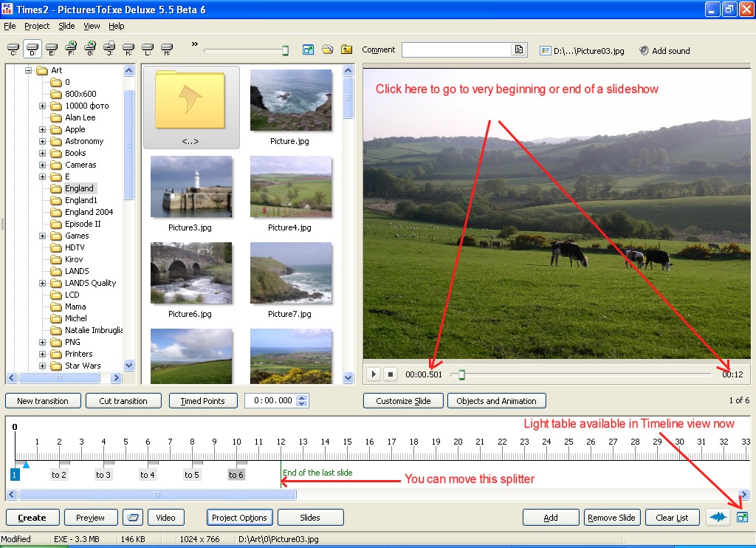Play the slideshow preview

(x=374, y=374)
